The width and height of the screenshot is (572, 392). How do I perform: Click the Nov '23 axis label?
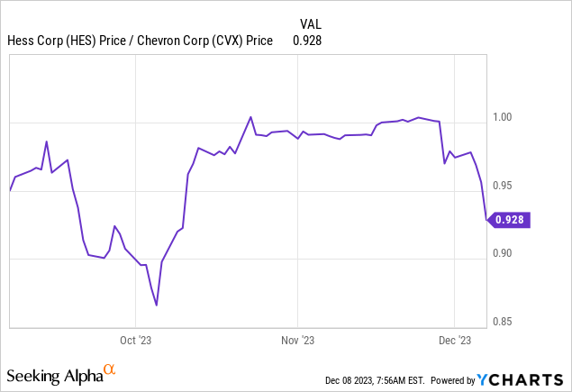[x=297, y=340]
